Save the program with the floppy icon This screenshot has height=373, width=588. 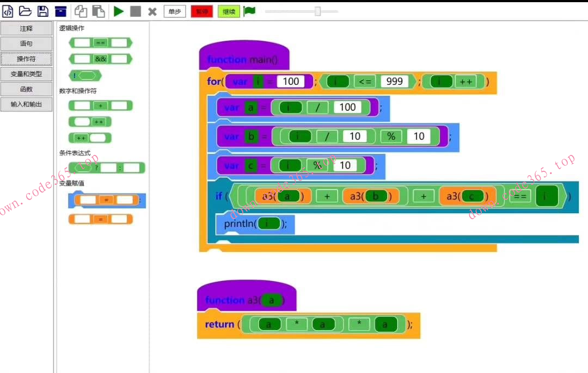[43, 11]
